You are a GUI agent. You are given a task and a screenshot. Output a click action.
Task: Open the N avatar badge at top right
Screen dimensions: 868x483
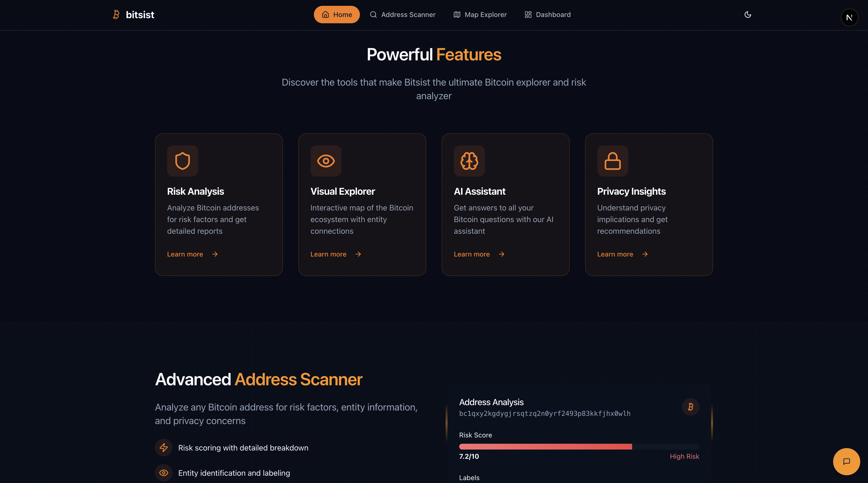point(849,17)
